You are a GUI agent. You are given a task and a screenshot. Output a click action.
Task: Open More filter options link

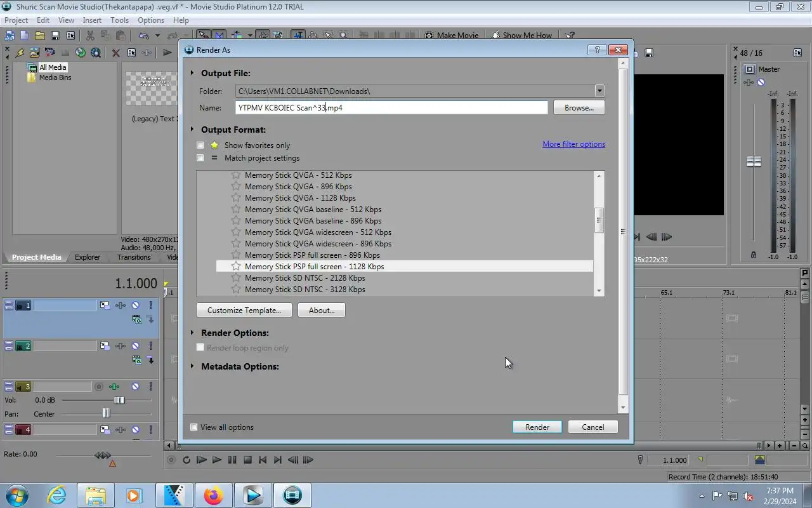[574, 144]
